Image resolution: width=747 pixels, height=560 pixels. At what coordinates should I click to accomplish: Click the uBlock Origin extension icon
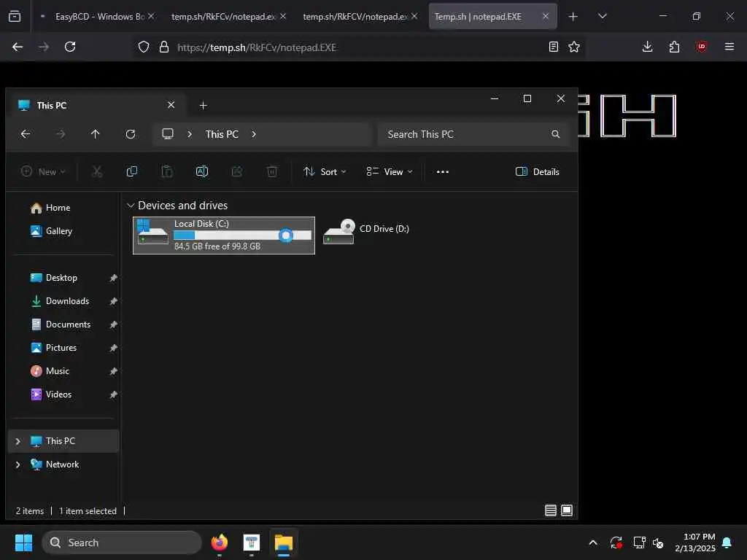[x=701, y=47]
